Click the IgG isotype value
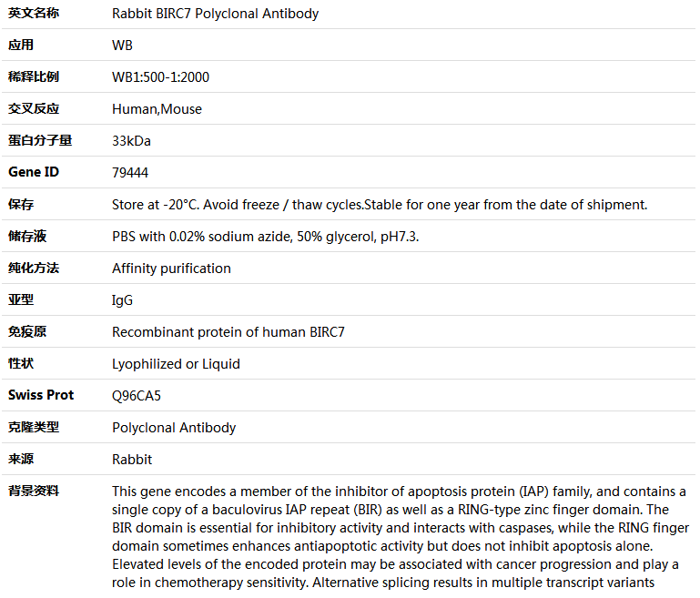 click(x=122, y=300)
